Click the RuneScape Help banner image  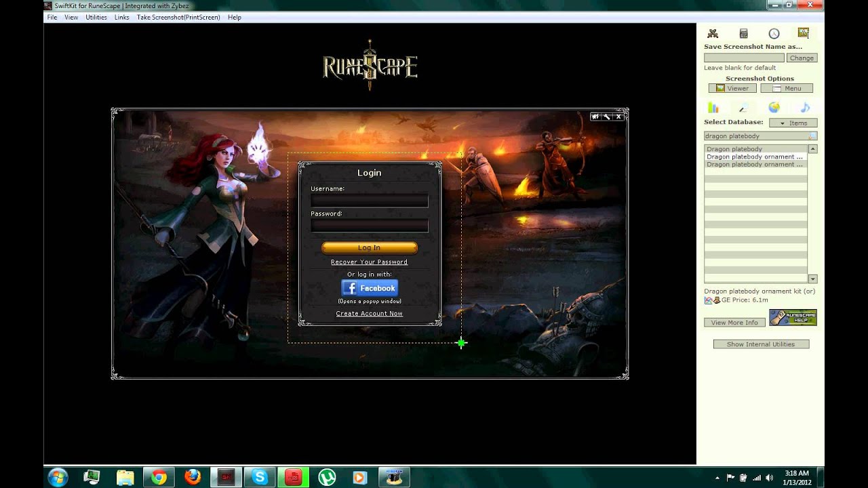(793, 317)
